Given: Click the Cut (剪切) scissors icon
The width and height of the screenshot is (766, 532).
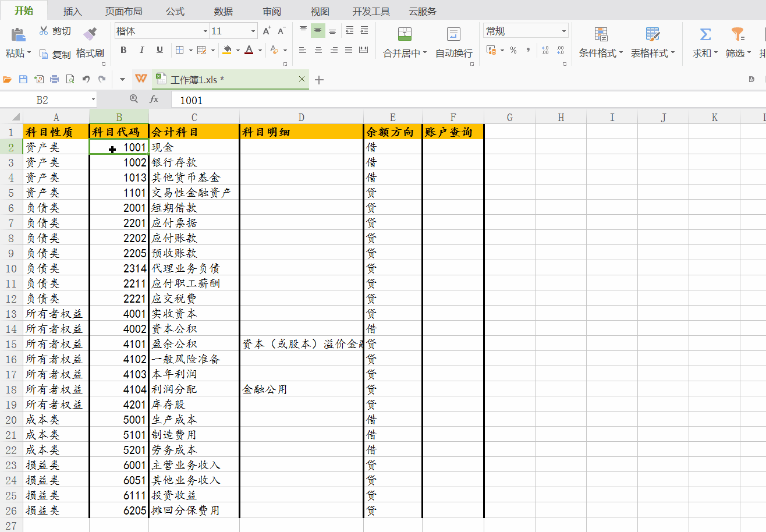Looking at the screenshot, I should [44, 31].
